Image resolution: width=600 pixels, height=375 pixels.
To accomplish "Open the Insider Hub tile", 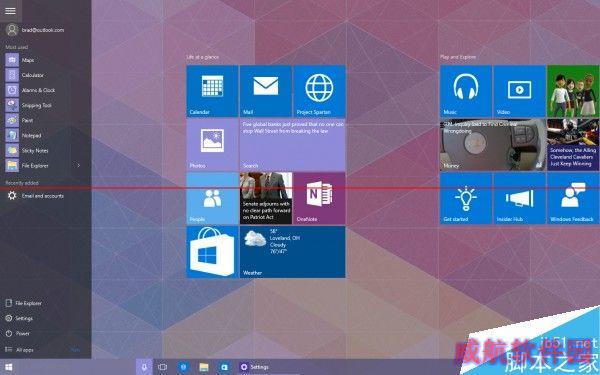I will point(519,198).
